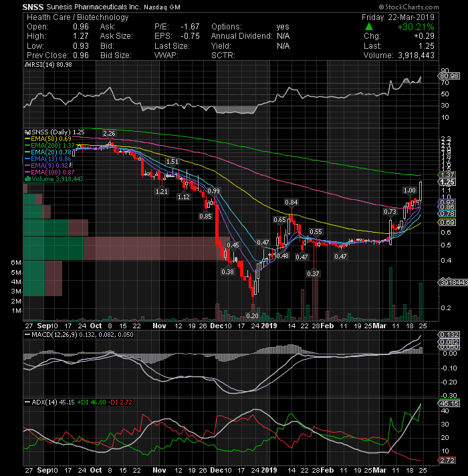Click the Sunesis Pharmaceuticals Inc. company name
468x476 pixels.
pos(94,7)
